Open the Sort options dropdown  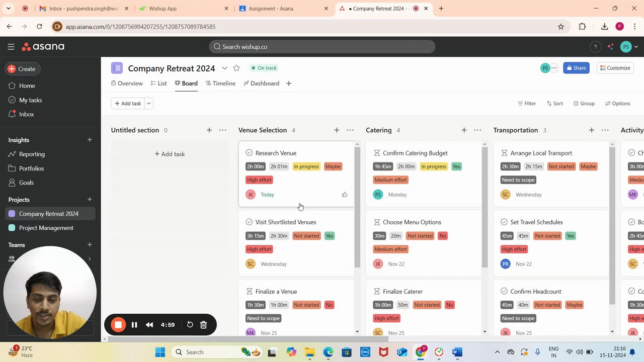point(554,104)
